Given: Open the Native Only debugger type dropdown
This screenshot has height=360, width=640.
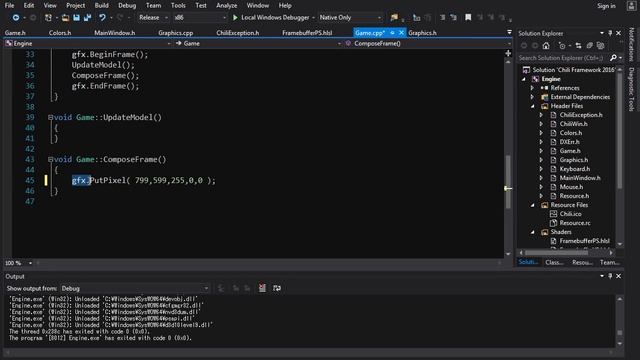Looking at the screenshot, I should pos(350,18).
